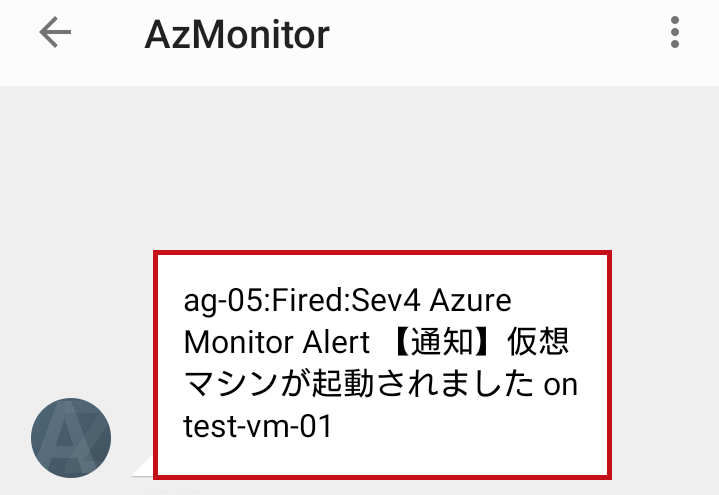Tap the Fired status word in alert
The image size is (719, 495).
[307, 300]
